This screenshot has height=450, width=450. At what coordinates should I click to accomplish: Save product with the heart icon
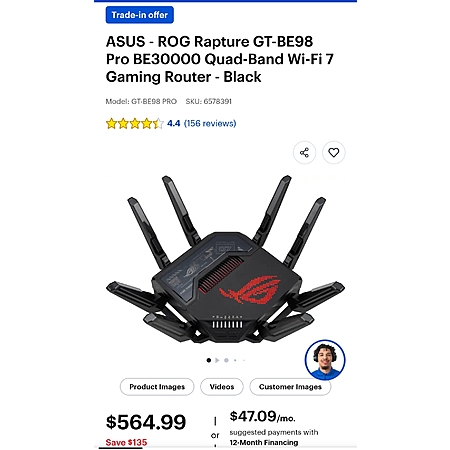pyautogui.click(x=334, y=153)
